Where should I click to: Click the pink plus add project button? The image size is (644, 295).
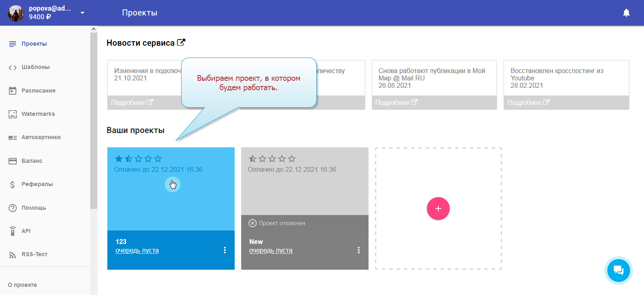[x=438, y=208]
